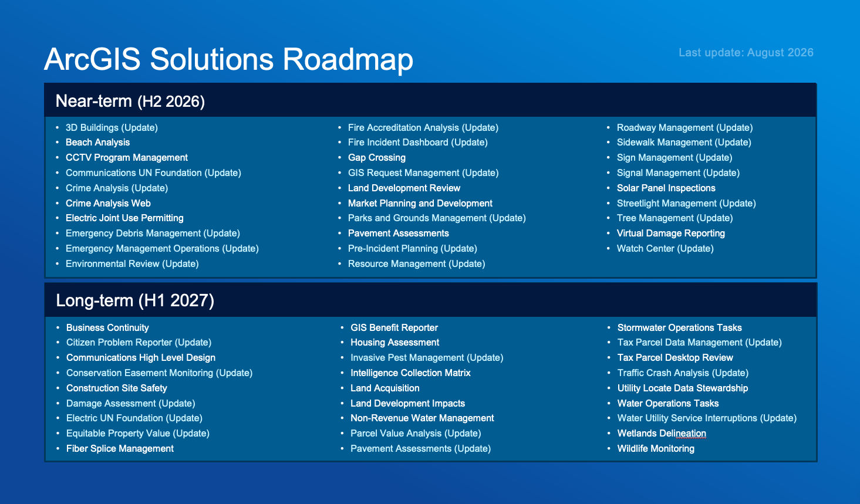Select the "Last update: August 2026" text
860x504 pixels.
coord(746,53)
